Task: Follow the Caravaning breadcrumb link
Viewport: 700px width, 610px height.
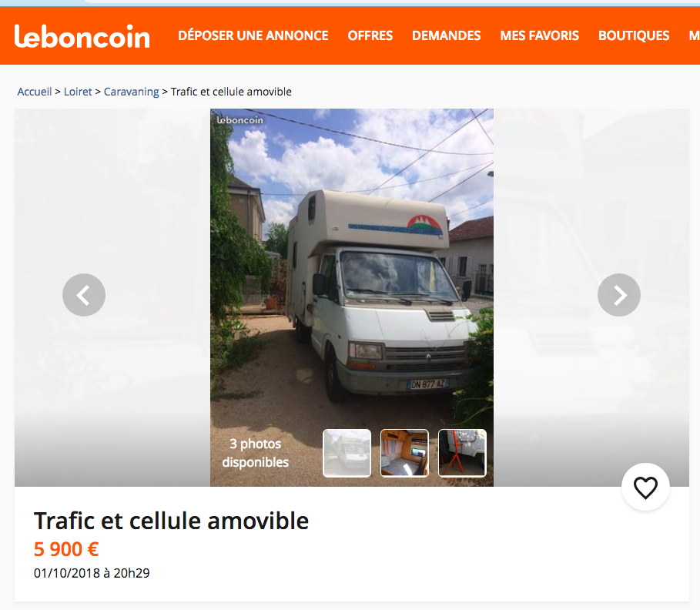Action: point(131,92)
